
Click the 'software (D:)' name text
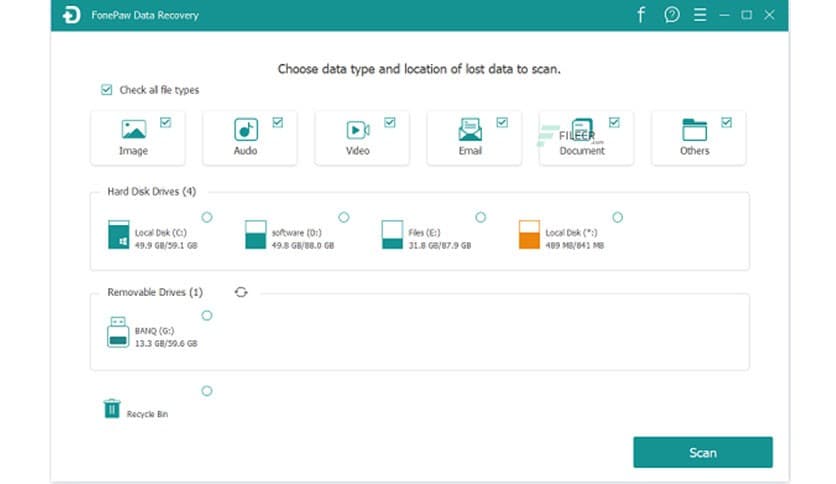coord(297,232)
